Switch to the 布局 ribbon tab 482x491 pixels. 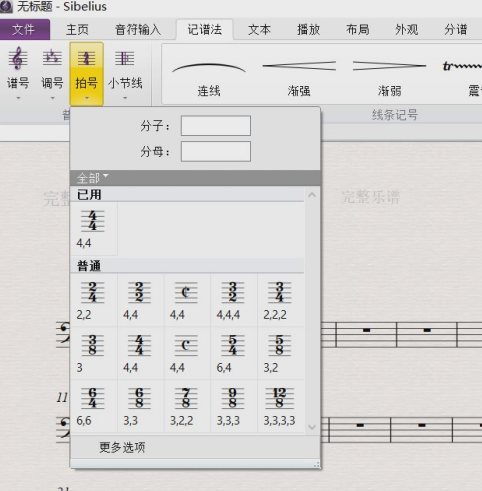point(358,29)
